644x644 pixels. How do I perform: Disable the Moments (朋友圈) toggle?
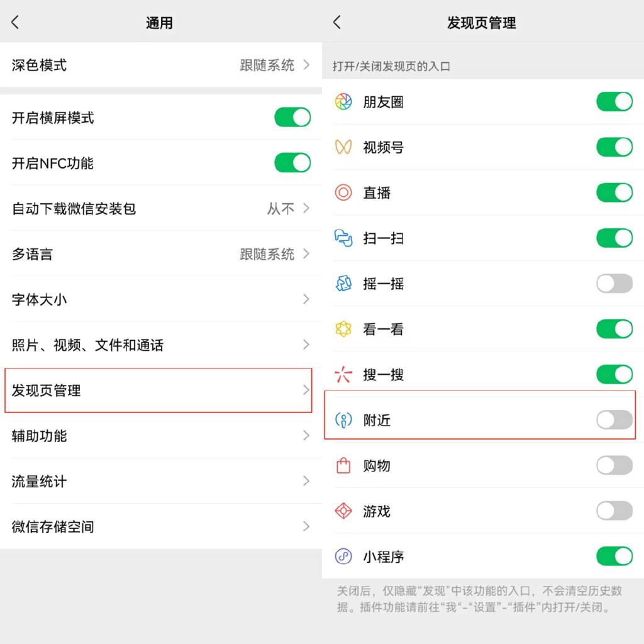pos(614,101)
